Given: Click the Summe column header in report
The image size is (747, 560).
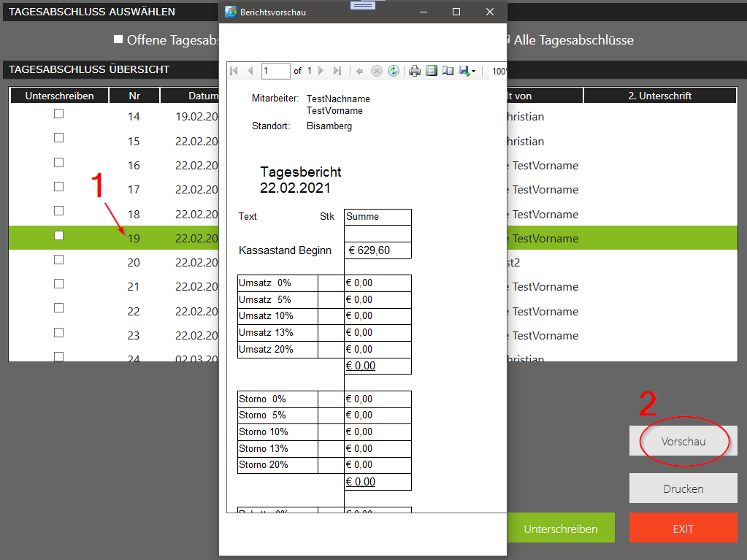Looking at the screenshot, I should tap(362, 217).
